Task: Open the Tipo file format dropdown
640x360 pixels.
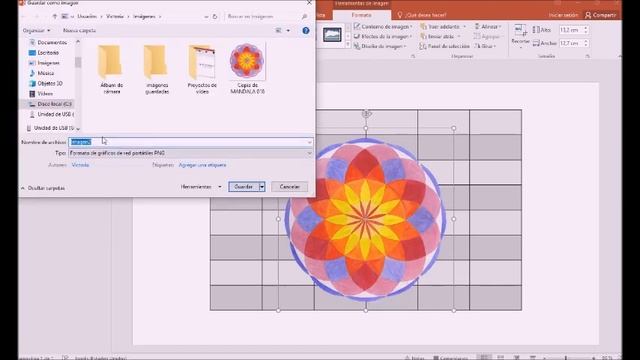Action: coord(191,153)
